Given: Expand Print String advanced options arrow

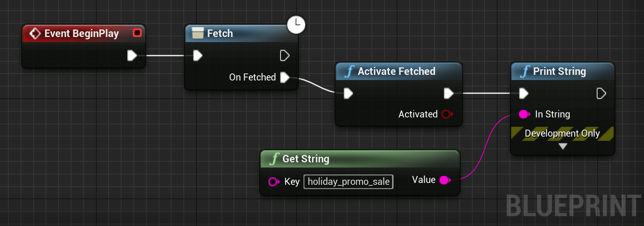Looking at the screenshot, I should pyautogui.click(x=563, y=146).
